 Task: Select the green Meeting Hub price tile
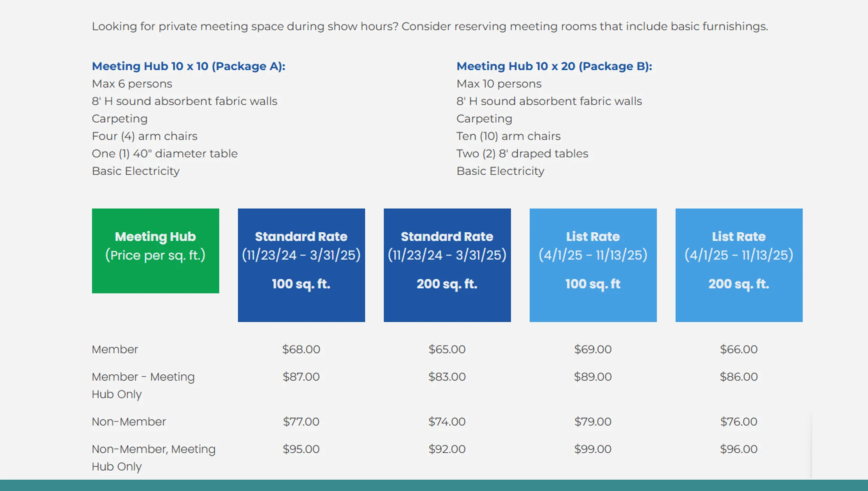point(155,250)
